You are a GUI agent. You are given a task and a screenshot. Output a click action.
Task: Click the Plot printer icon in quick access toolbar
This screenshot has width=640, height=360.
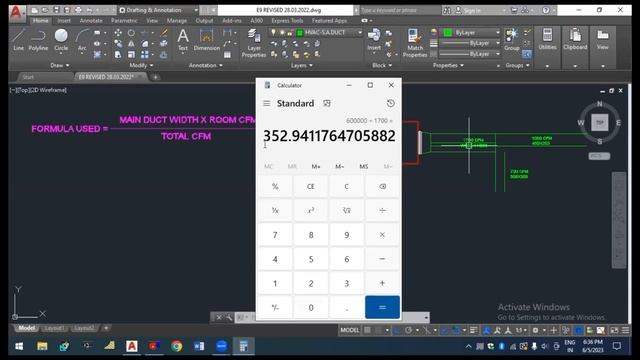78,10
